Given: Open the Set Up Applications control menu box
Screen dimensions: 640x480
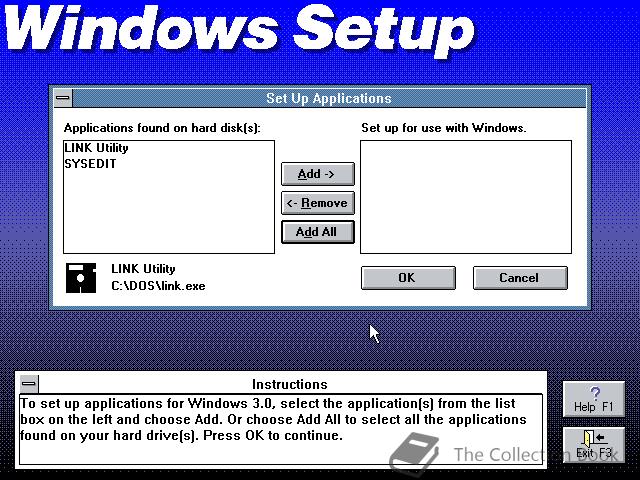Looking at the screenshot, I should [63, 98].
